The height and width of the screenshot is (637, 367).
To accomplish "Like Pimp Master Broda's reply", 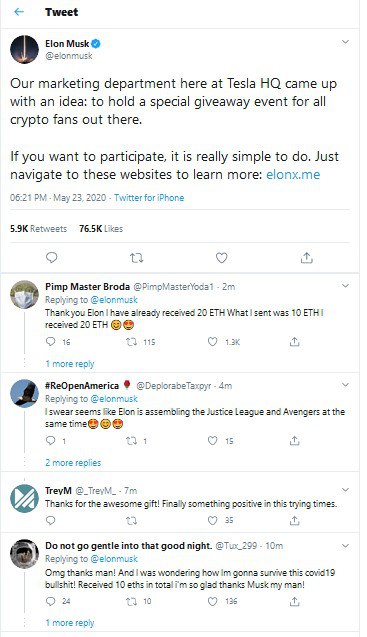I will (213, 342).
